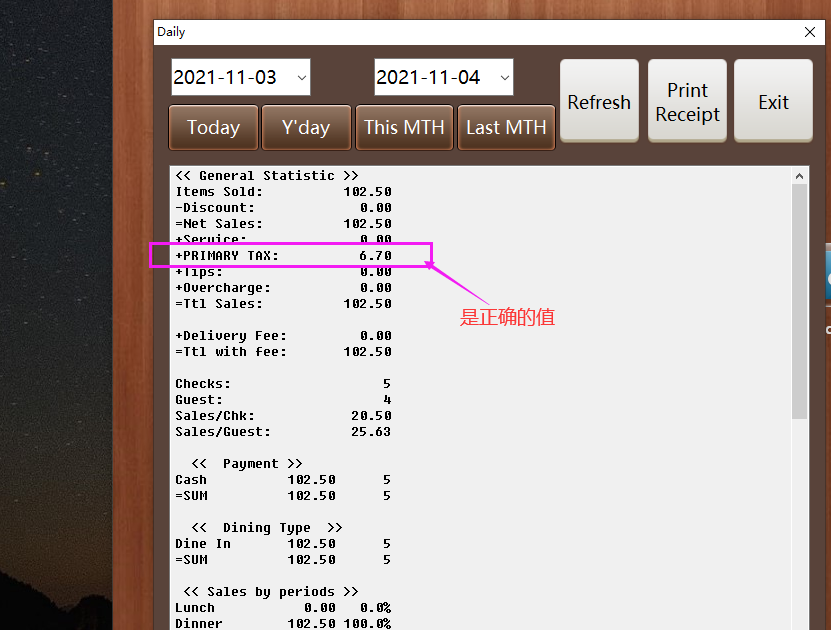831x630 pixels.
Task: Close the Daily window with X
Action: pyautogui.click(x=810, y=32)
